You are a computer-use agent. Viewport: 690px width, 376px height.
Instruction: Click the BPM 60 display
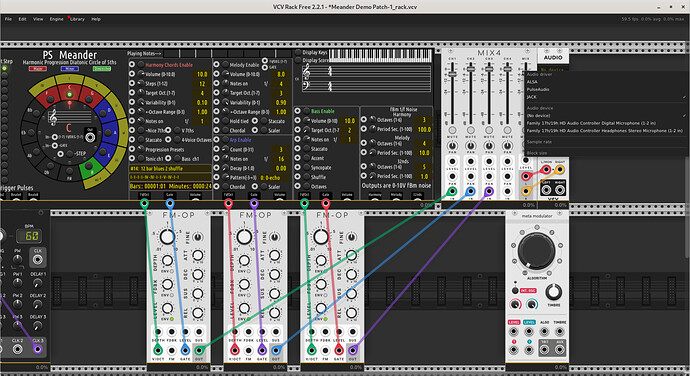29,236
